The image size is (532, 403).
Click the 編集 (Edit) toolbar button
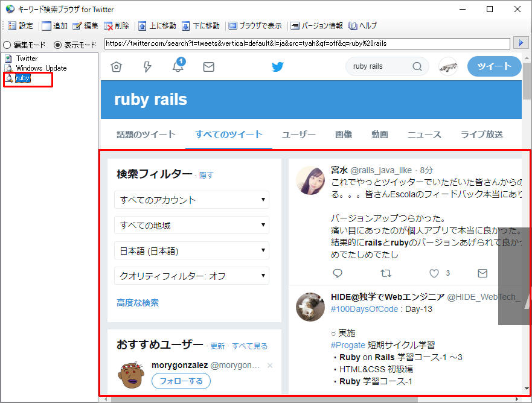(86, 26)
